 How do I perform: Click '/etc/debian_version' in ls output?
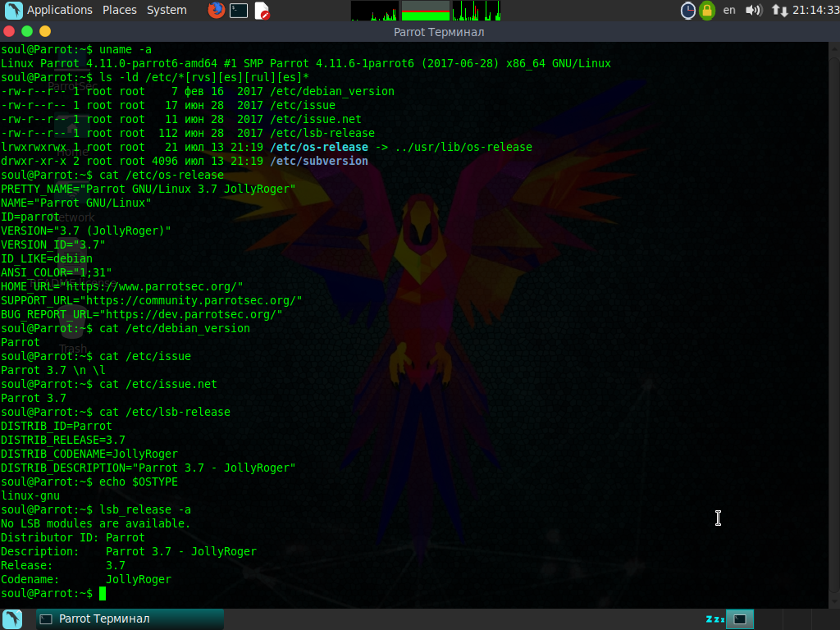pos(332,92)
